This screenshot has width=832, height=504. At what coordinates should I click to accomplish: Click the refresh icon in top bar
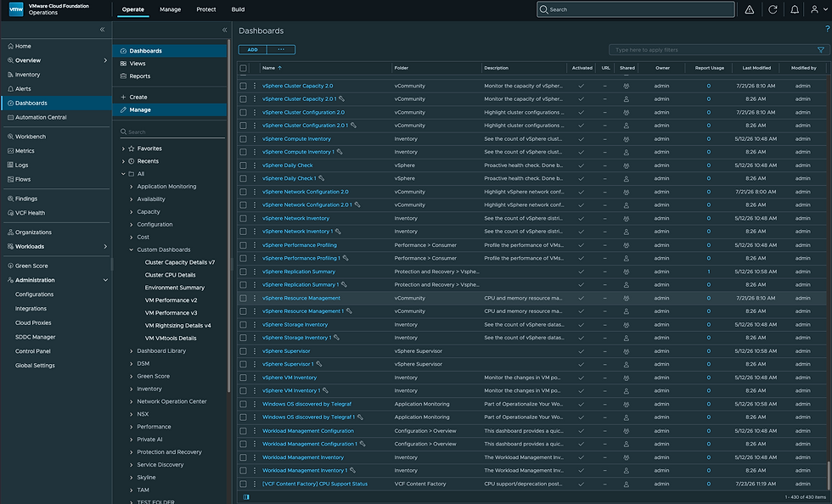click(773, 9)
